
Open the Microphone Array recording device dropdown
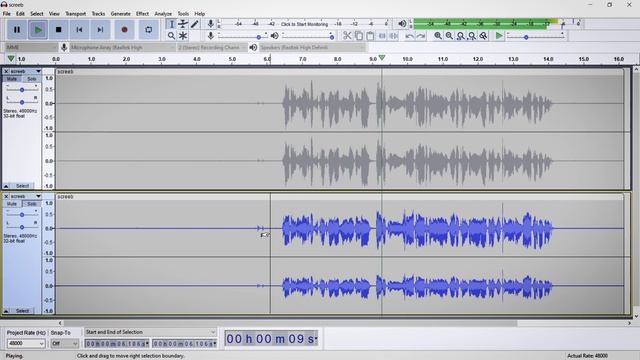pyautogui.click(x=122, y=47)
